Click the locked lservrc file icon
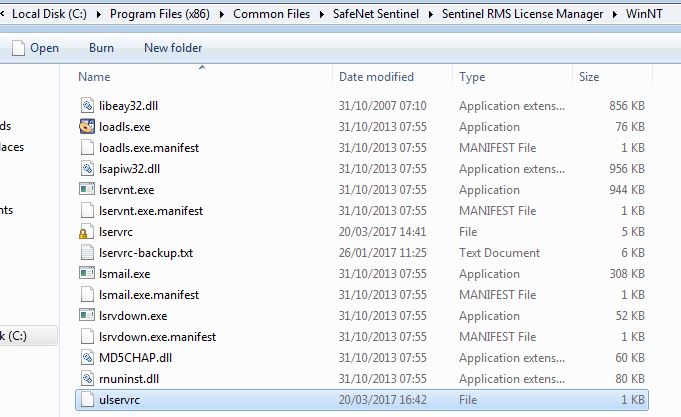This screenshot has width=681, height=417. coord(87,232)
